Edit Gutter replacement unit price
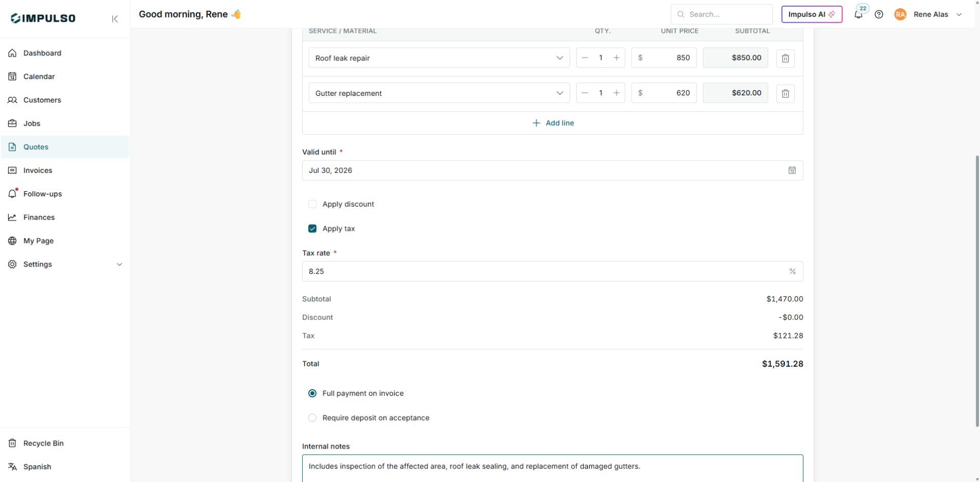The image size is (980, 482). [664, 93]
